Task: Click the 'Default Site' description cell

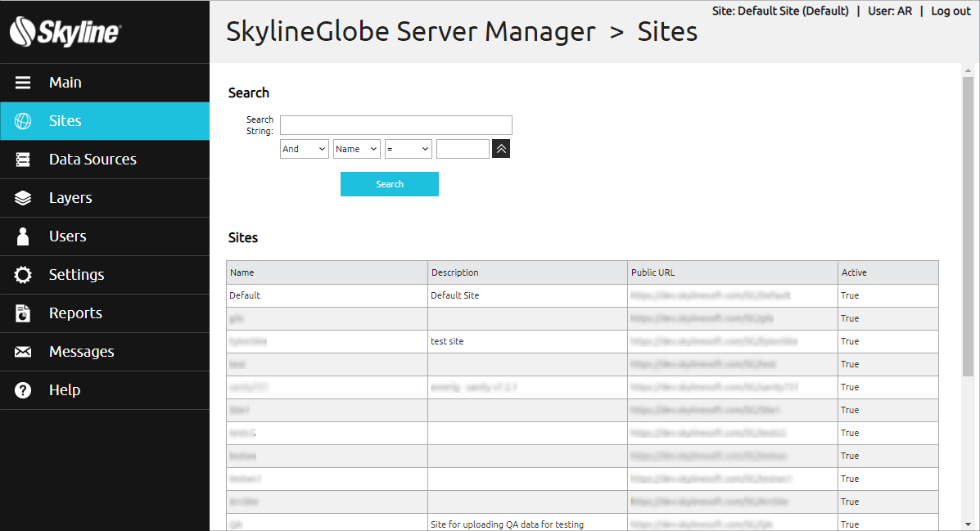Action: (x=527, y=295)
